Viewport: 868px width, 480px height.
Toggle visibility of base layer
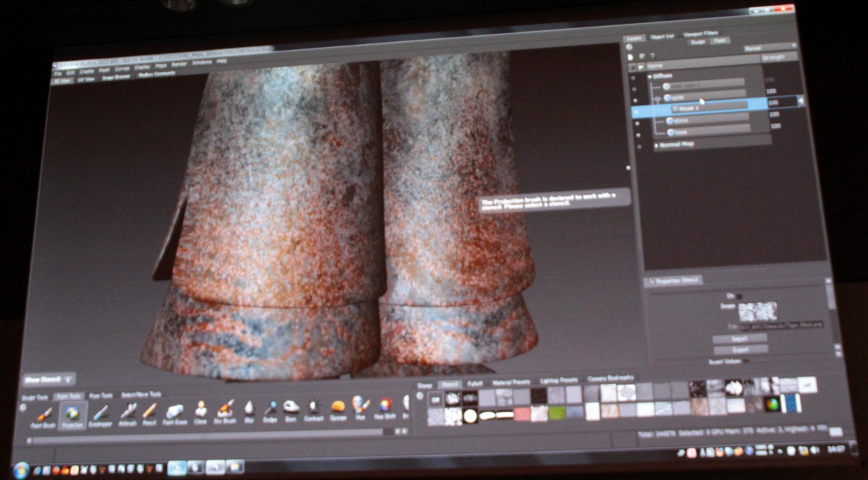click(639, 135)
